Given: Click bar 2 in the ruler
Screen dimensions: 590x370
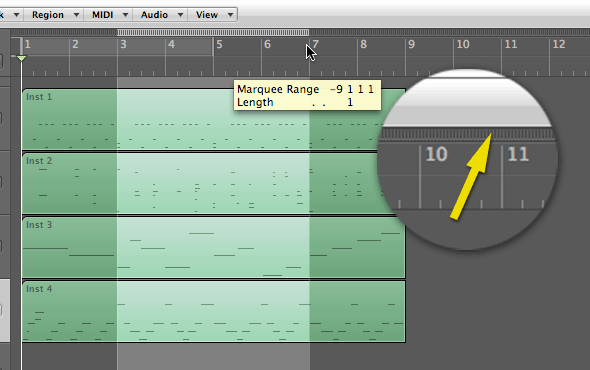Looking at the screenshot, I should [76, 44].
